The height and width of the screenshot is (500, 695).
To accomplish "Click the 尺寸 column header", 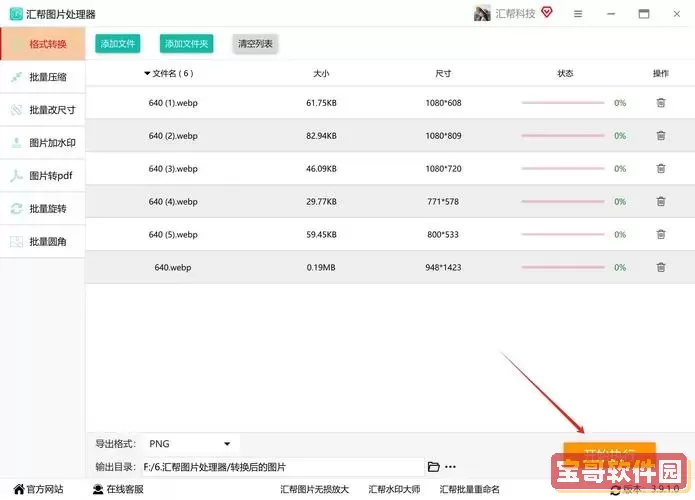I will [443, 74].
